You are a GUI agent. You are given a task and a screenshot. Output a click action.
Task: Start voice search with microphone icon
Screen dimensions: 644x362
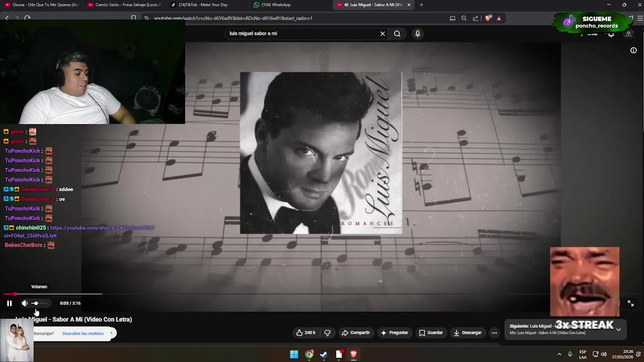[418, 34]
